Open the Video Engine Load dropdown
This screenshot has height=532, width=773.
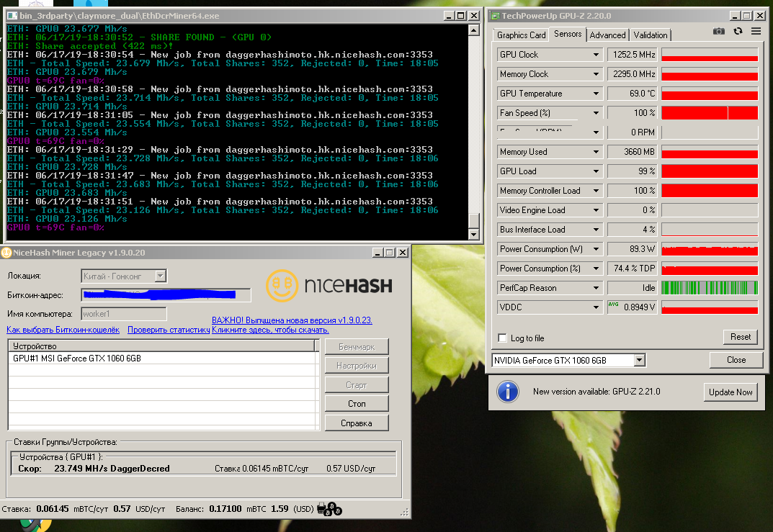pyautogui.click(x=596, y=210)
